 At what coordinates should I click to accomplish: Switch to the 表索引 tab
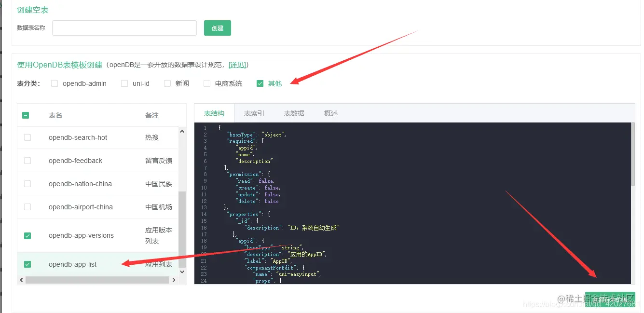pyautogui.click(x=253, y=113)
